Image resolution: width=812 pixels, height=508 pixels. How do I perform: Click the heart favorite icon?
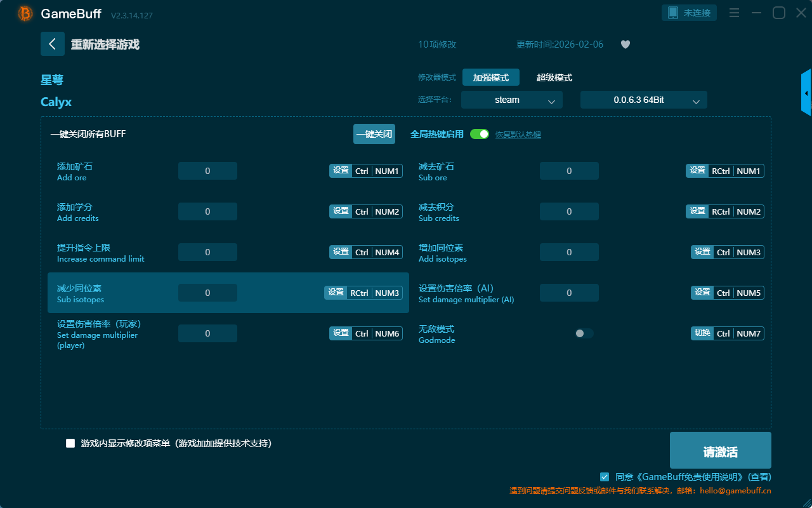[625, 44]
